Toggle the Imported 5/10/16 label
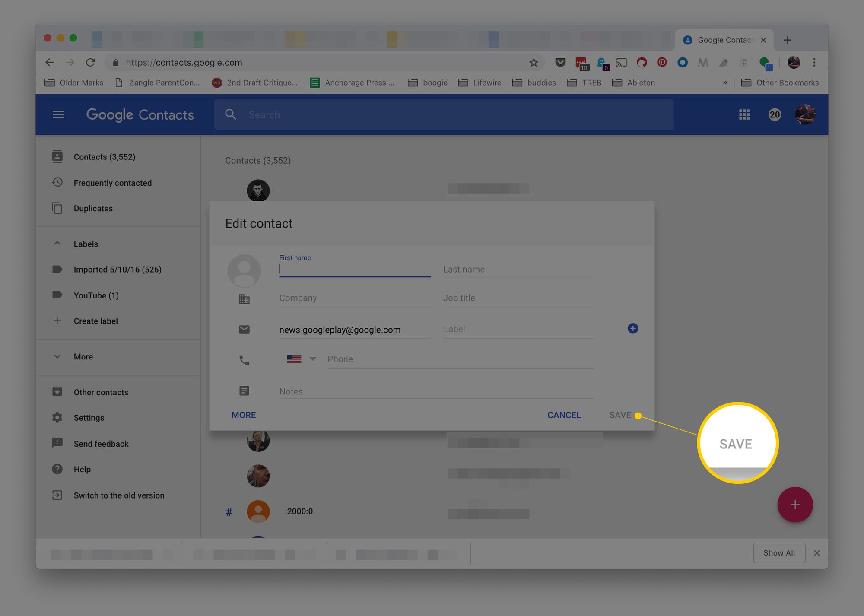Viewport: 864px width, 616px height. click(x=117, y=269)
